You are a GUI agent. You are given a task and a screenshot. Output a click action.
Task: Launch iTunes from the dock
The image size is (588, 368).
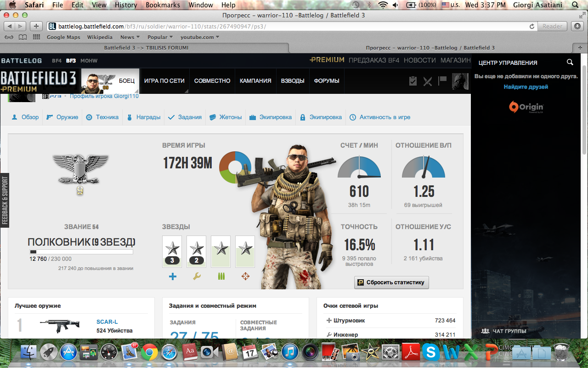pos(290,352)
